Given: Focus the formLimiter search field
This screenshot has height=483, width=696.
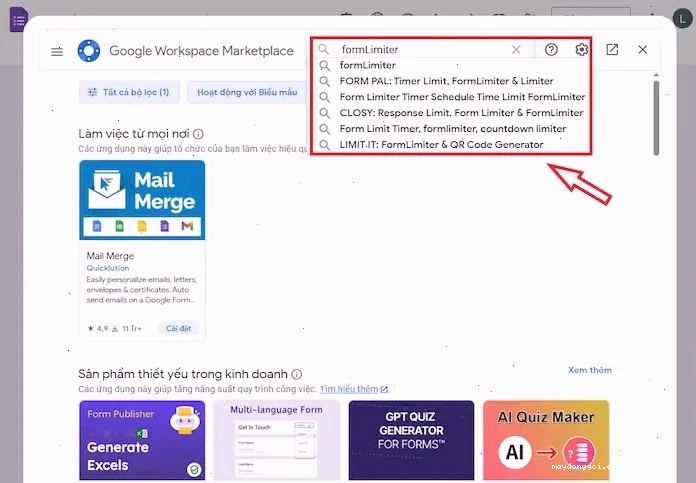Looking at the screenshot, I should coord(424,49).
